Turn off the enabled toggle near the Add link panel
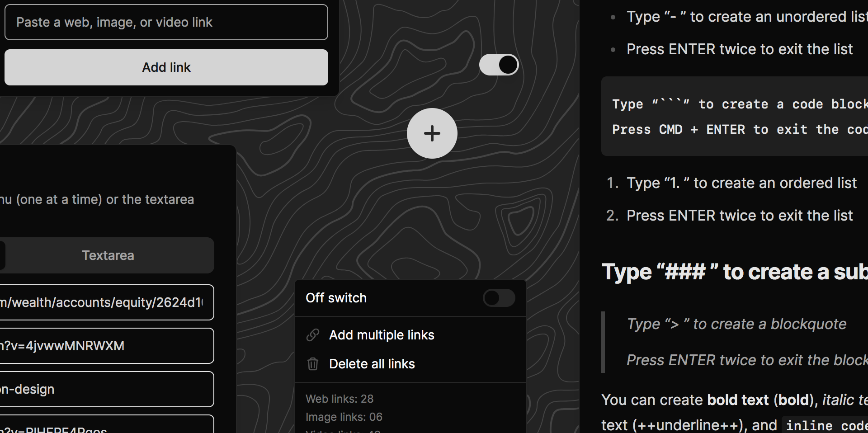Viewport: 868px width, 433px height. coord(499,65)
